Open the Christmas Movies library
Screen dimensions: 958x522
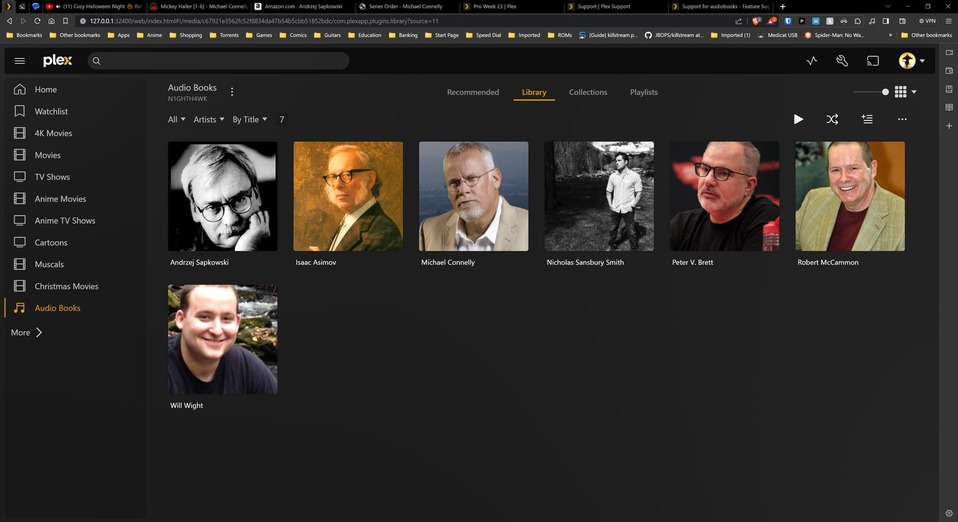(75, 286)
